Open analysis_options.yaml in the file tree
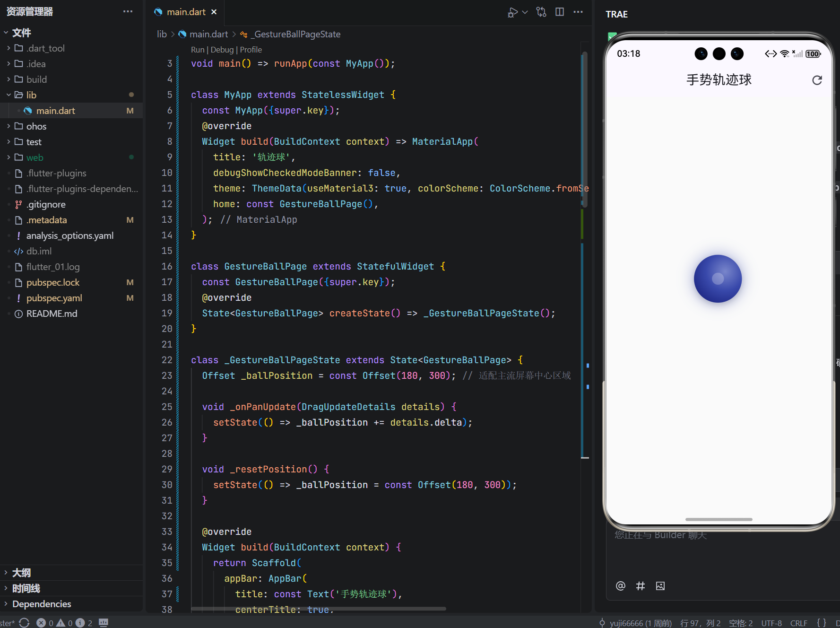 71,235
